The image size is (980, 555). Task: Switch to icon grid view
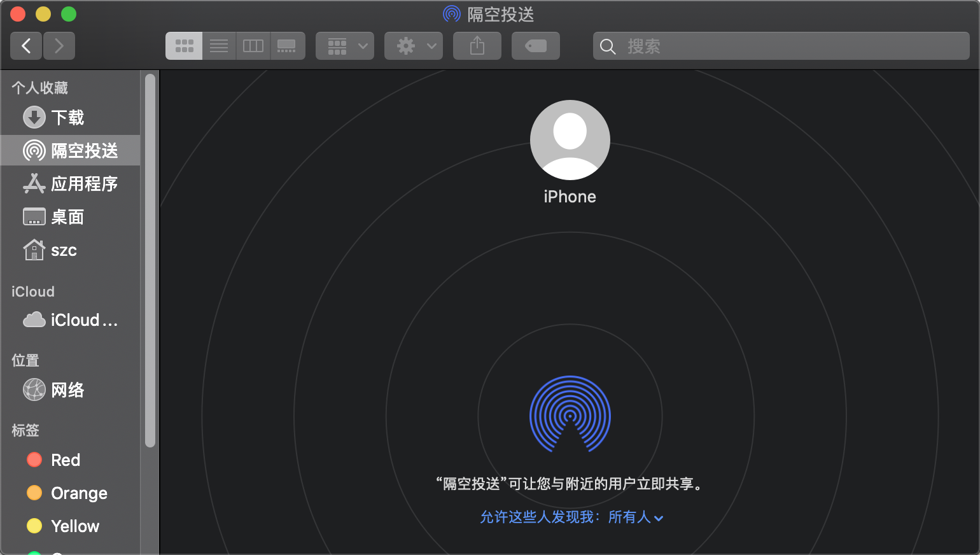pos(184,46)
